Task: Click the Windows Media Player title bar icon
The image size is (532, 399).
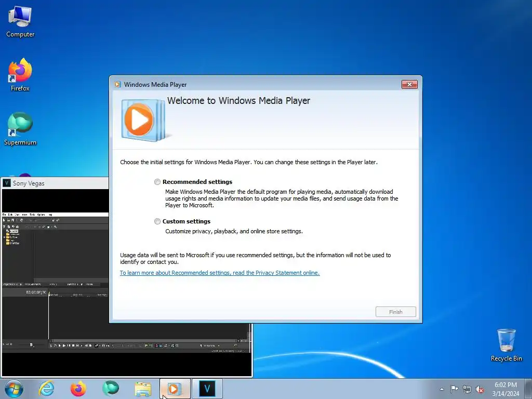Action: 117,85
